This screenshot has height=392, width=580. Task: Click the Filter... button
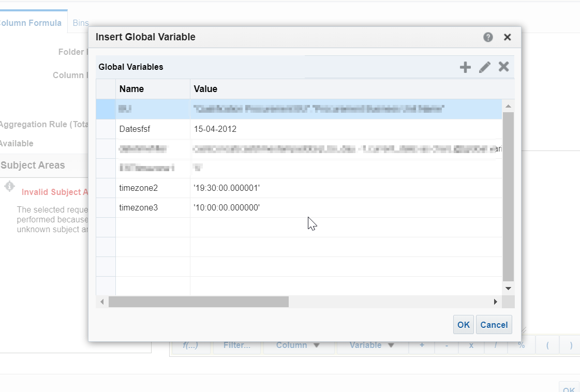(237, 345)
